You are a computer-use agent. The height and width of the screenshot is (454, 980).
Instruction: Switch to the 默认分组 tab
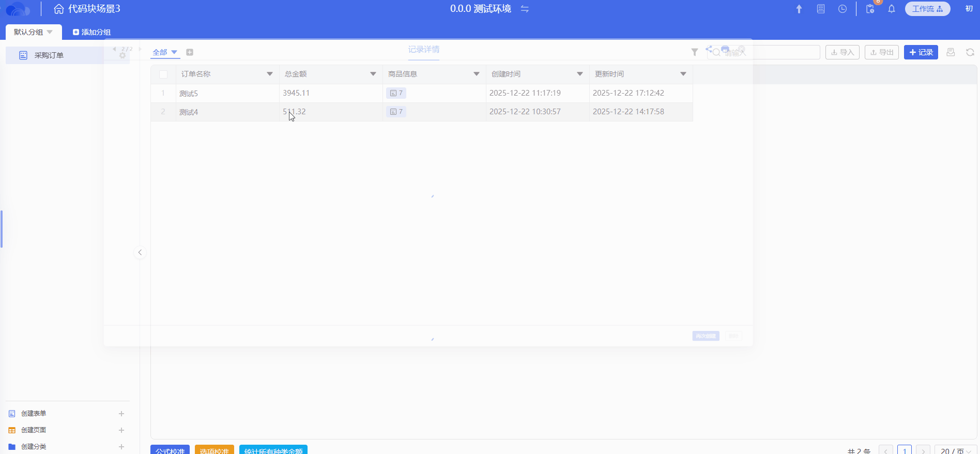pyautogui.click(x=33, y=32)
